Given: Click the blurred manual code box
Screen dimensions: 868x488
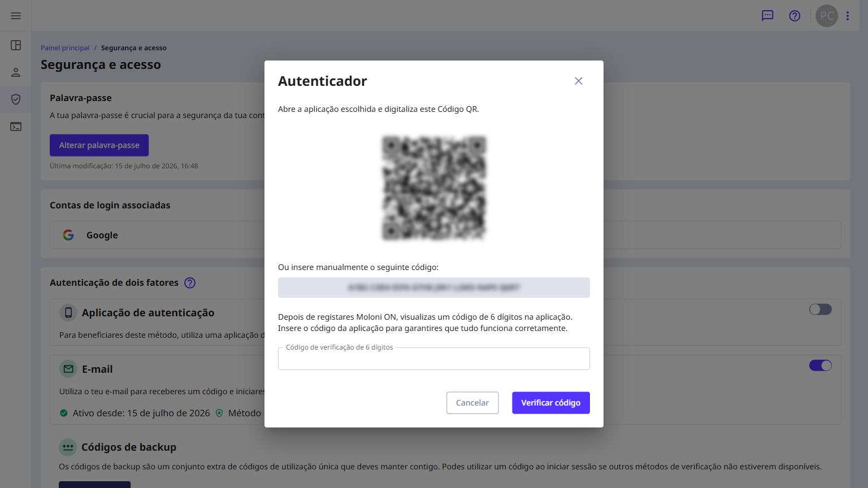Looking at the screenshot, I should pyautogui.click(x=434, y=287).
